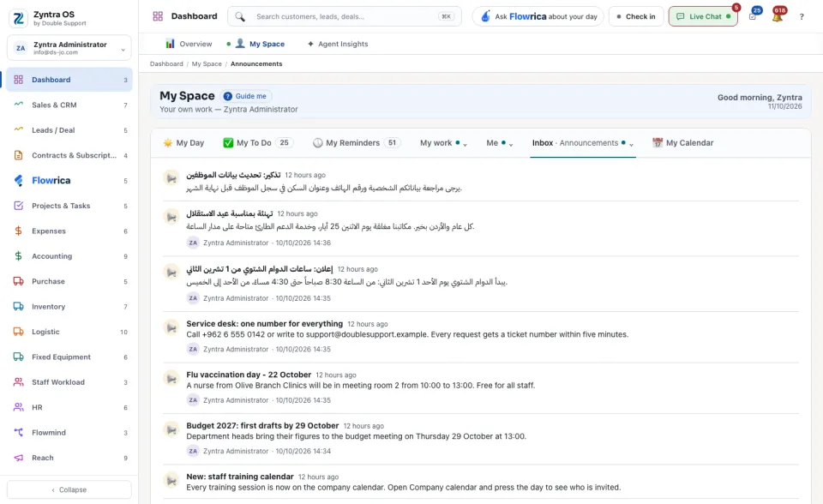Click the Check in button

tap(636, 16)
